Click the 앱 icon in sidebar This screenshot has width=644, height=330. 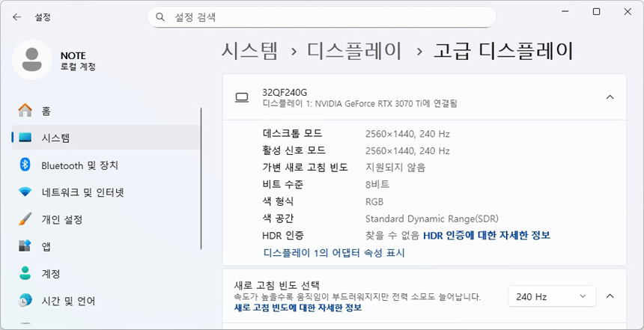25,246
